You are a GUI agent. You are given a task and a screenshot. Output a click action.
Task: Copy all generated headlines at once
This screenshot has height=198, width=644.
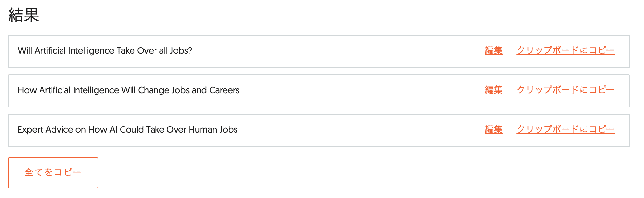pyautogui.click(x=53, y=172)
